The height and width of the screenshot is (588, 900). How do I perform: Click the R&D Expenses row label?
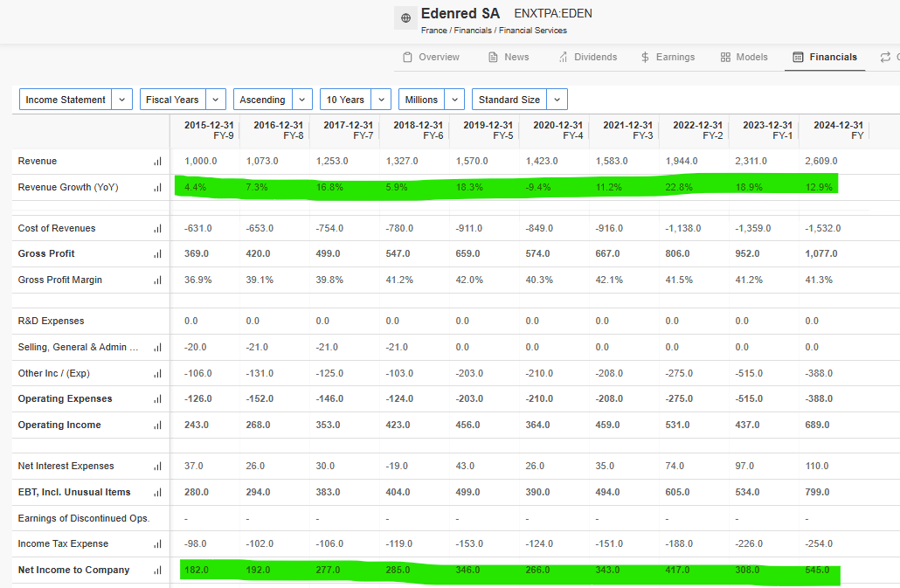[x=51, y=321]
